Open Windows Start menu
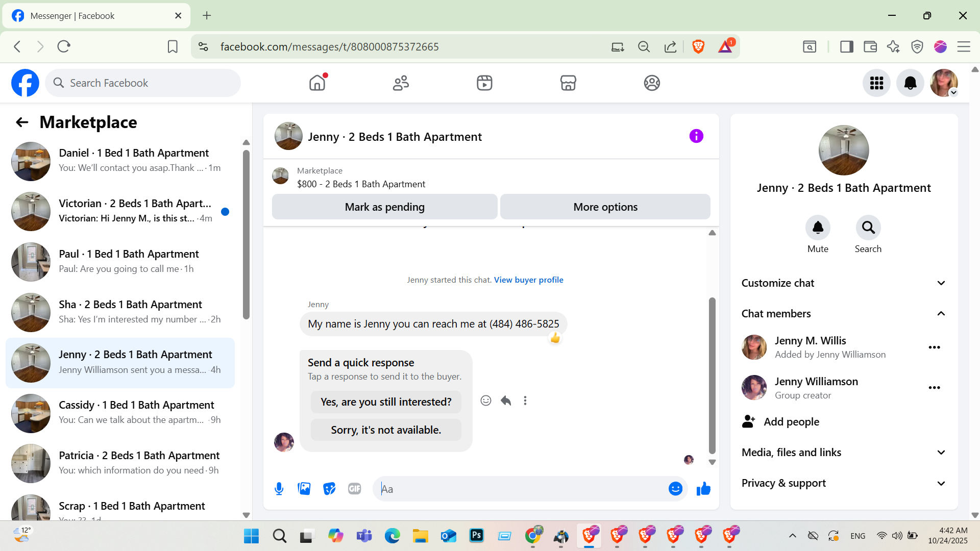 (x=251, y=536)
